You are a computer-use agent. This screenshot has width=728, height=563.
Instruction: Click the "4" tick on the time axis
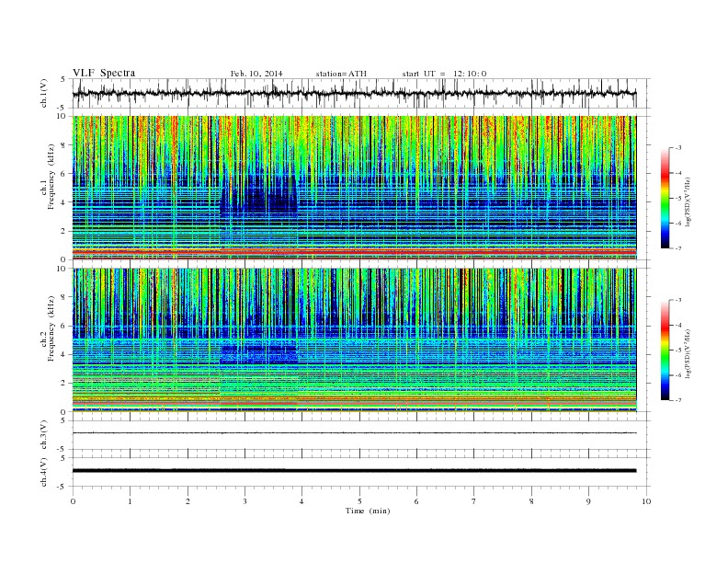pyautogui.click(x=301, y=501)
